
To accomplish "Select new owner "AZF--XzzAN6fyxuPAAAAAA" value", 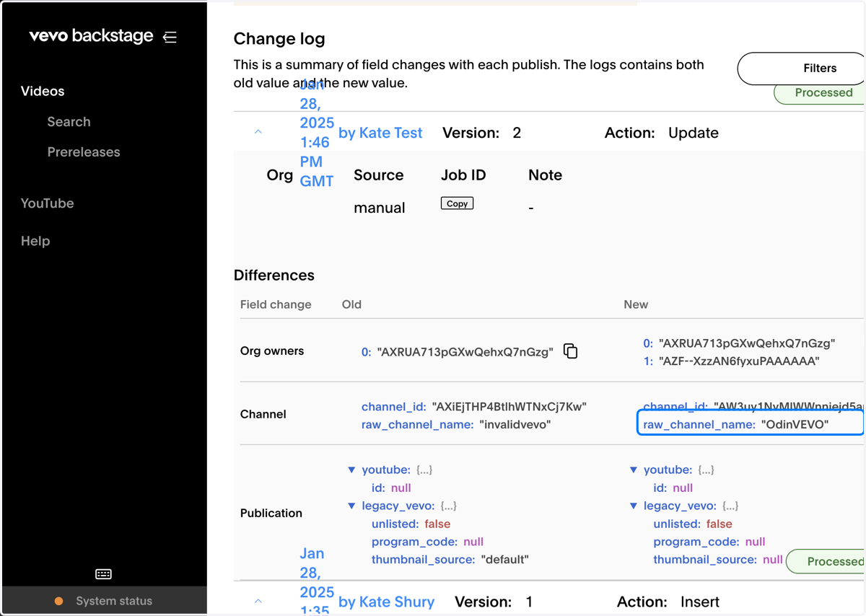I will (739, 361).
